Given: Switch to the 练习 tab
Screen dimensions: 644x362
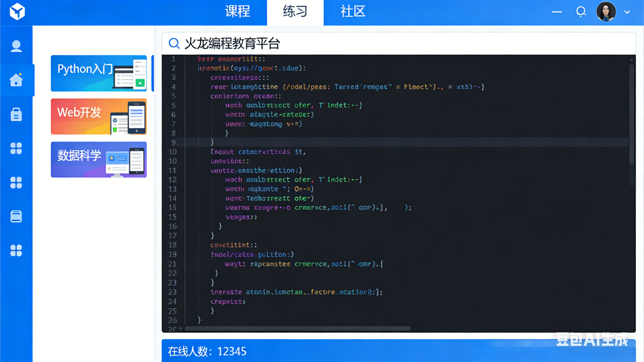Looking at the screenshot, I should (x=295, y=12).
